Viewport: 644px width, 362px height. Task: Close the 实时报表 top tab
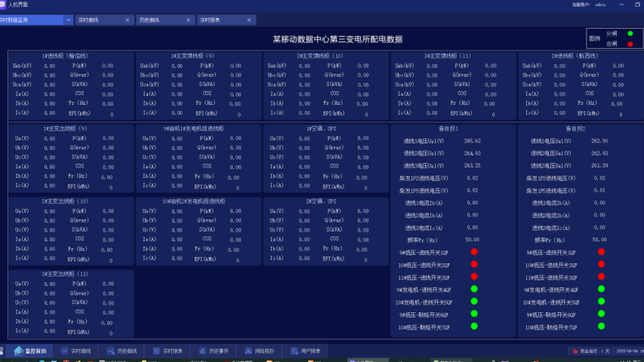(x=248, y=20)
